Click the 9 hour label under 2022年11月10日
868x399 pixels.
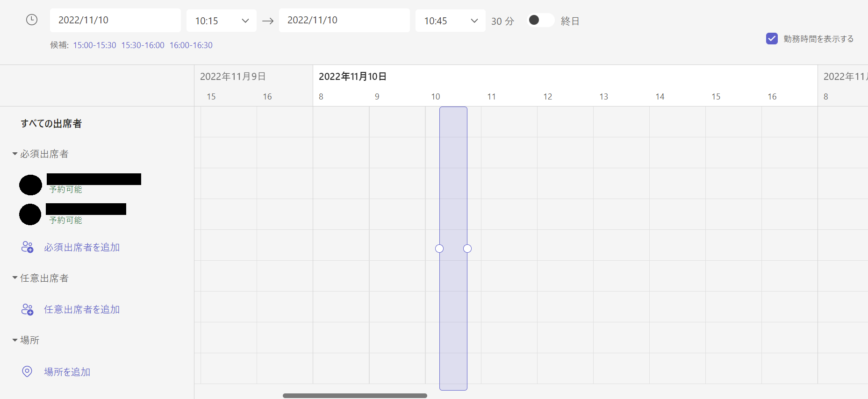coord(377,97)
